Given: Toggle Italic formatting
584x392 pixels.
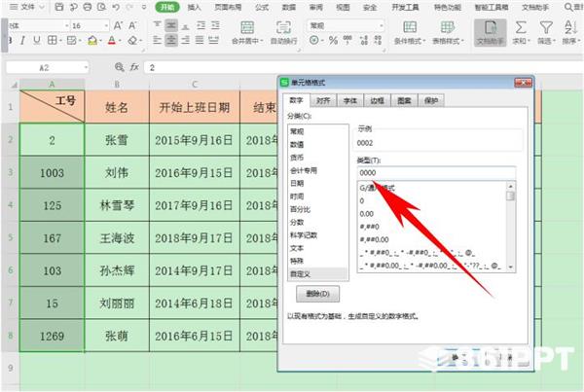Looking at the screenshot, I should 22,40.
